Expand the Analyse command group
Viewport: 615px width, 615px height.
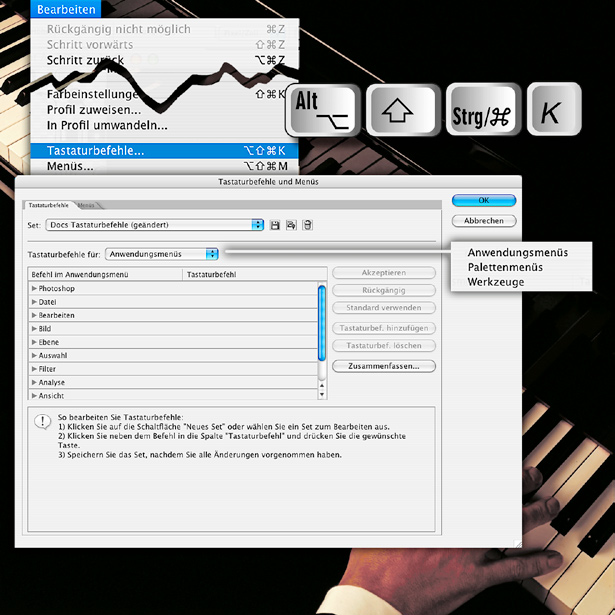(x=35, y=382)
